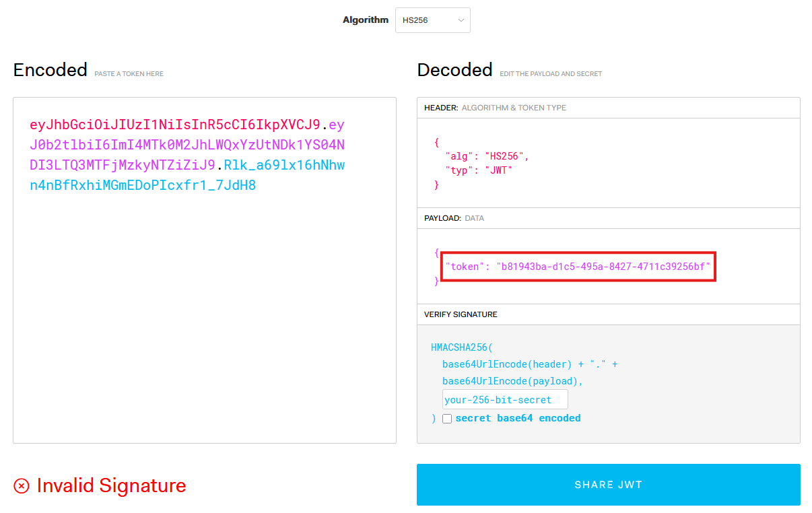The image size is (812, 513).
Task: Click the Decoded heading
Action: (454, 69)
